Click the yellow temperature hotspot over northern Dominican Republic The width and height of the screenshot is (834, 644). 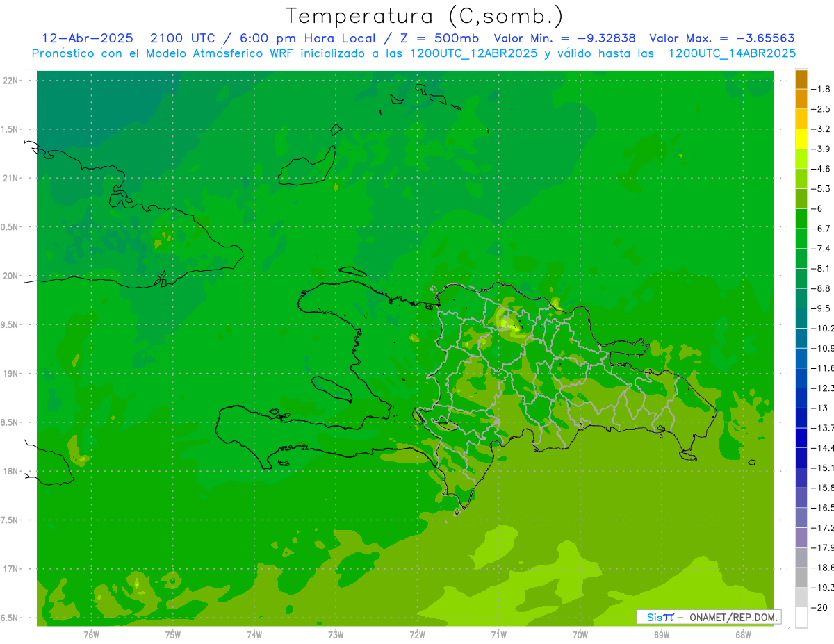click(511, 324)
